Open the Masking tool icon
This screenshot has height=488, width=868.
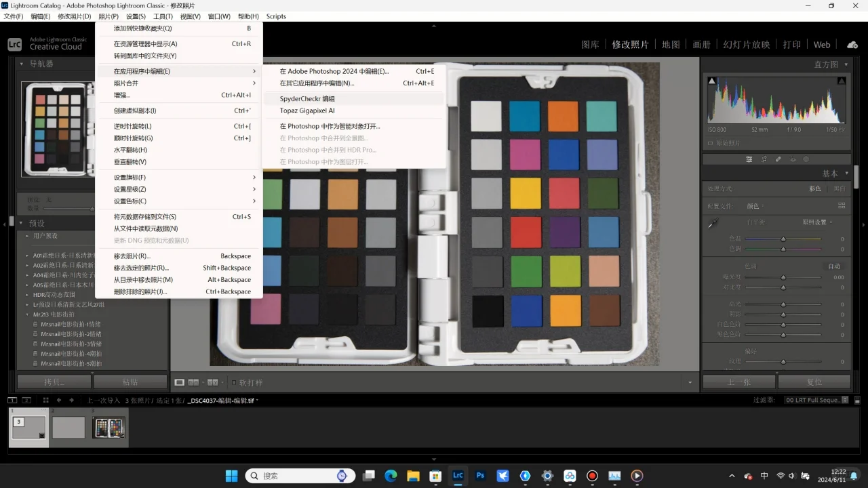pyautogui.click(x=806, y=159)
